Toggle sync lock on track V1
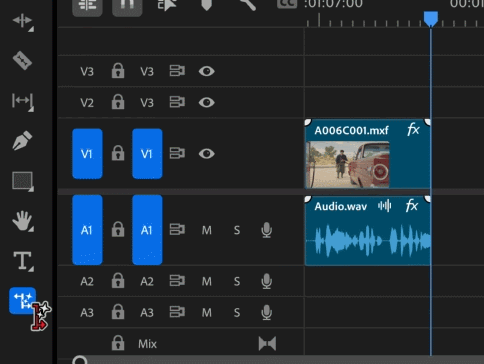The height and width of the screenshot is (364, 484). 177,153
